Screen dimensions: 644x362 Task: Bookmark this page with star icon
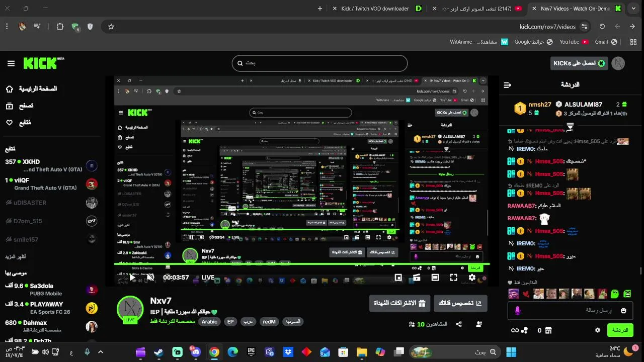tap(111, 27)
